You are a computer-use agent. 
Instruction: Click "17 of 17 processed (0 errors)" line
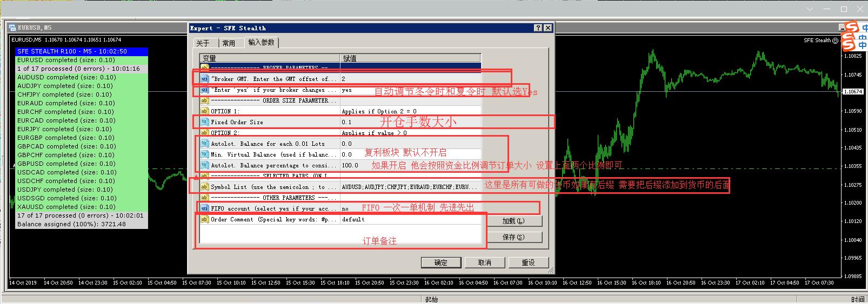[x=81, y=215]
